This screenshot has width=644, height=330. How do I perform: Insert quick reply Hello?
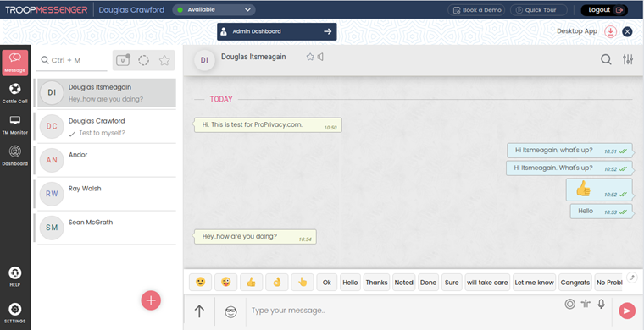[x=350, y=283]
